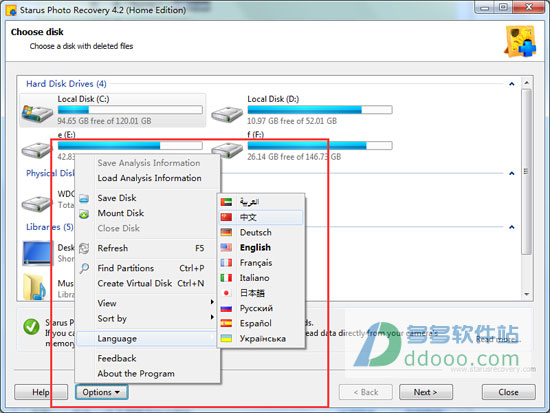The height and width of the screenshot is (413, 550).
Task: Click the Chinese flag icon
Action: tap(226, 217)
